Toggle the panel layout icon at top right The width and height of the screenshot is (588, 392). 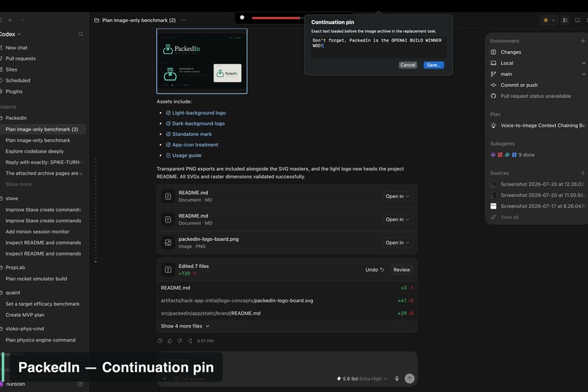[x=577, y=20]
